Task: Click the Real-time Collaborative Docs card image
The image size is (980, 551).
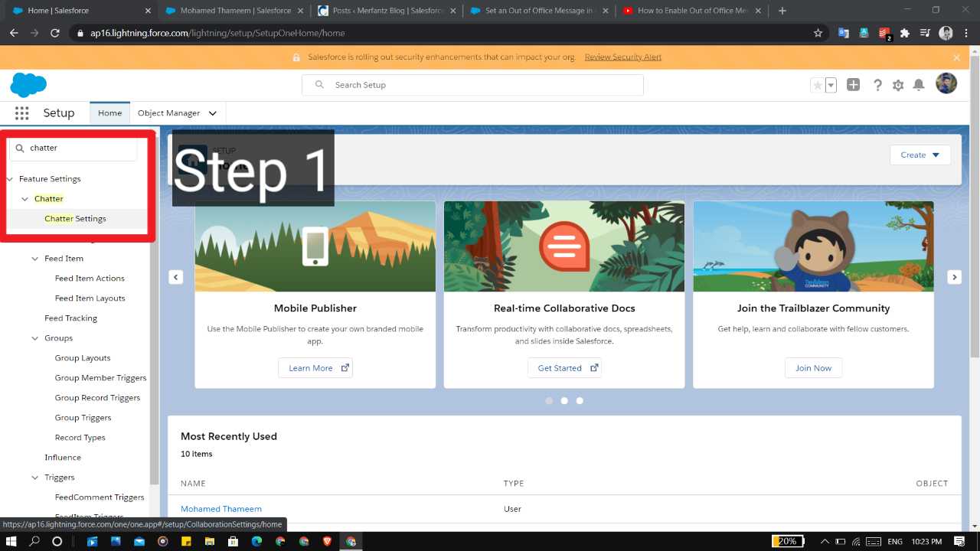Action: 564,246
